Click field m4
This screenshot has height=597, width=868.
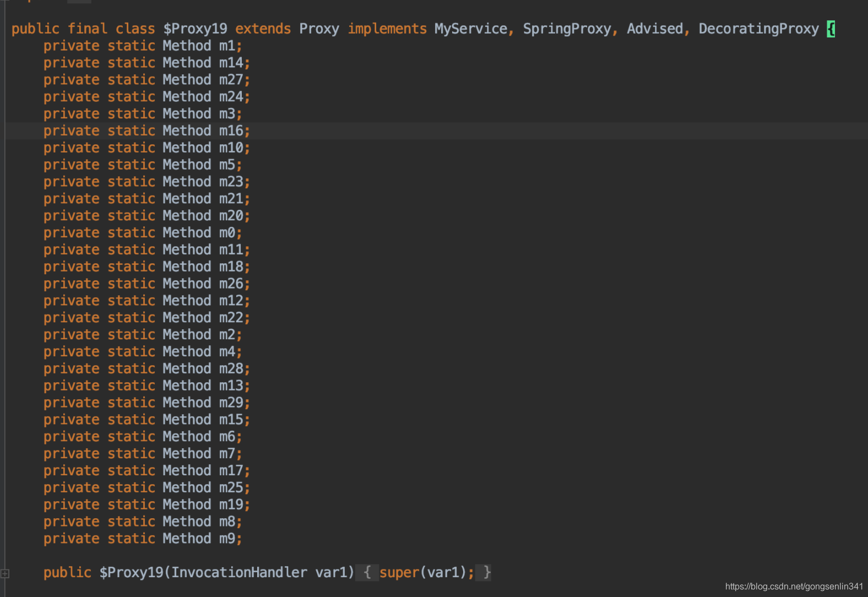(x=227, y=352)
